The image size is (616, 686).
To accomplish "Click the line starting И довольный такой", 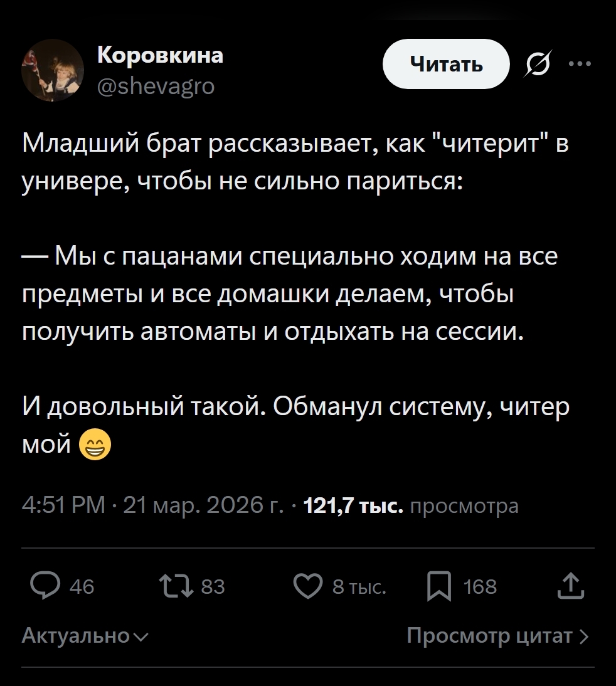I will (295, 408).
